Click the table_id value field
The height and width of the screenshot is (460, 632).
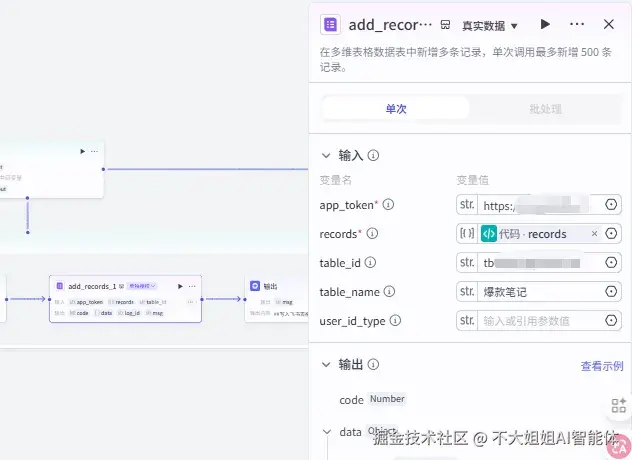point(539,263)
